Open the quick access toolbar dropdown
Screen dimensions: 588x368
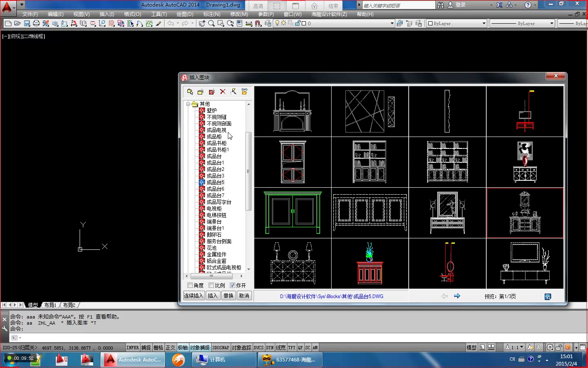22,5
